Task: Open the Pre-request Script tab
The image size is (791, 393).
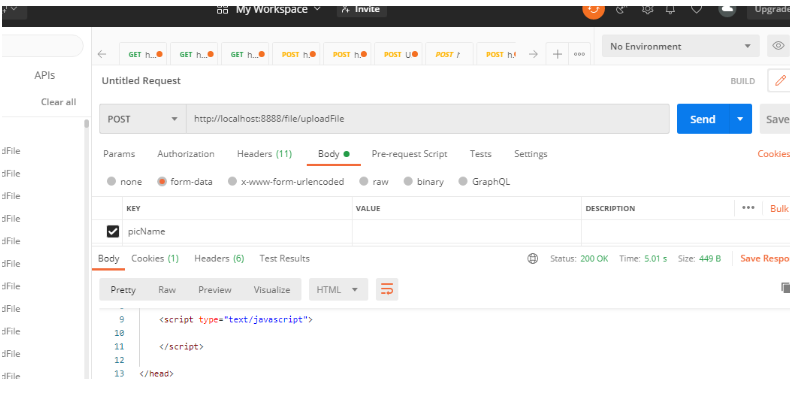Action: 409,154
